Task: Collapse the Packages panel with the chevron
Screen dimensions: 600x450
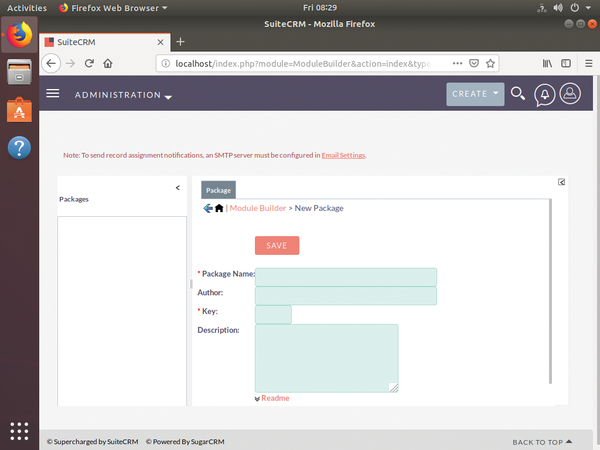Action: pos(178,188)
